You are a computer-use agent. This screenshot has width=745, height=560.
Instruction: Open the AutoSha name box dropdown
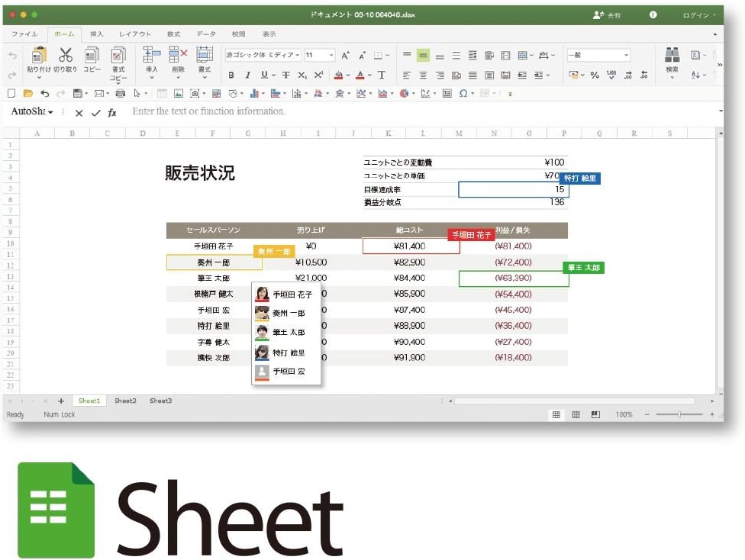tap(50, 112)
